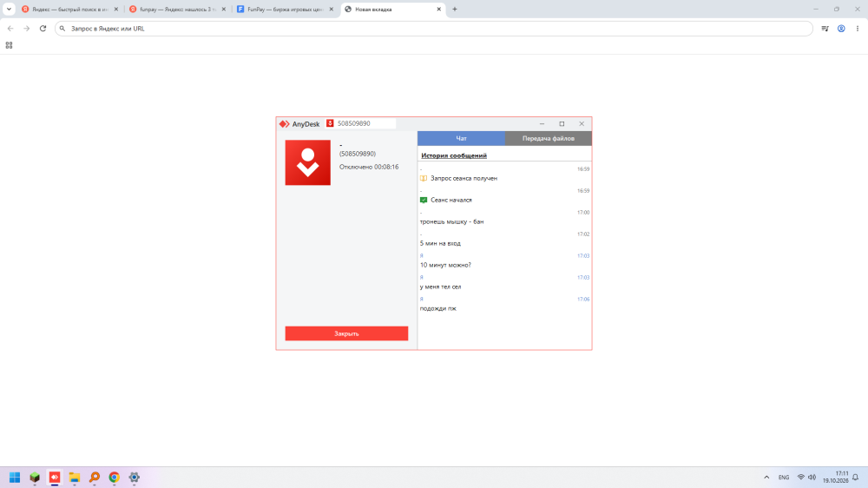Viewport: 868px width, 488px height.
Task: Open the browser tab search dropdown arrow
Action: coord(9,10)
